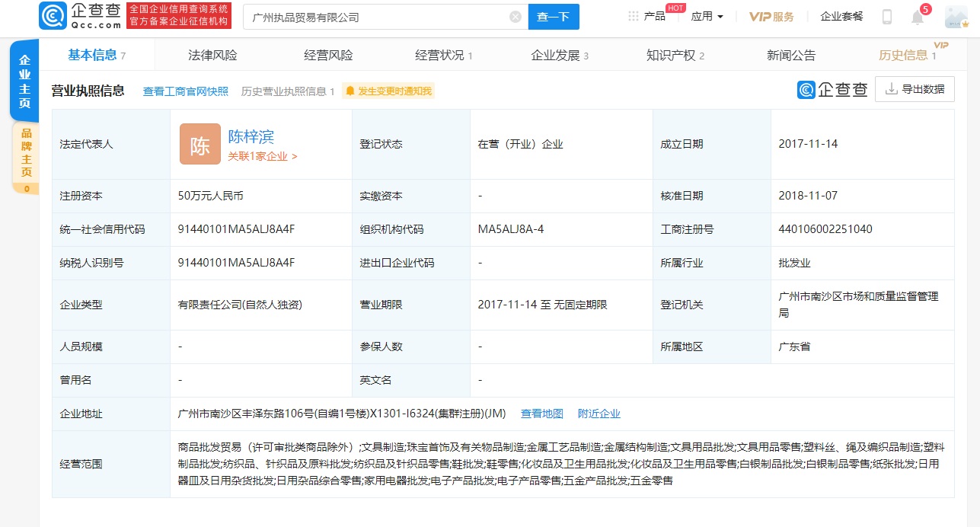
Task: Click 查看地图 to view company location
Action: tap(541, 414)
